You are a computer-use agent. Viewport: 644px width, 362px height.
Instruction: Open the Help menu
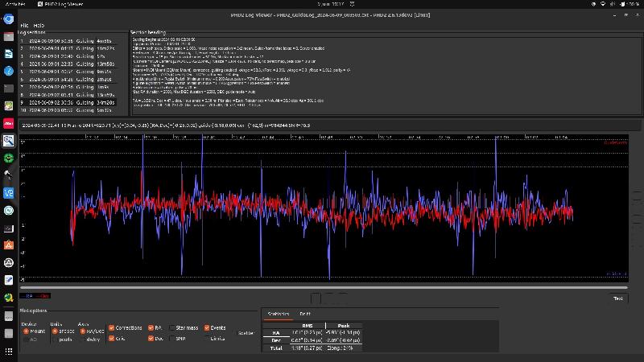click(39, 25)
